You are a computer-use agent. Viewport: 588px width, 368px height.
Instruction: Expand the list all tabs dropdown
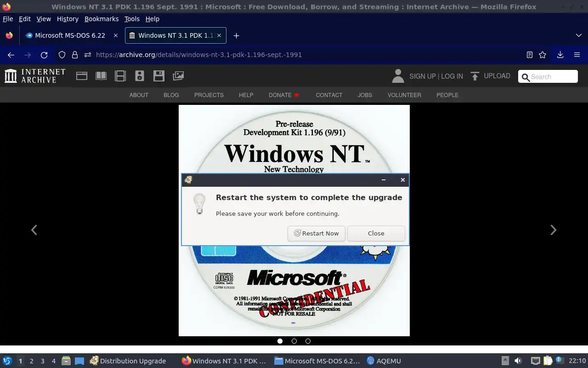click(578, 35)
